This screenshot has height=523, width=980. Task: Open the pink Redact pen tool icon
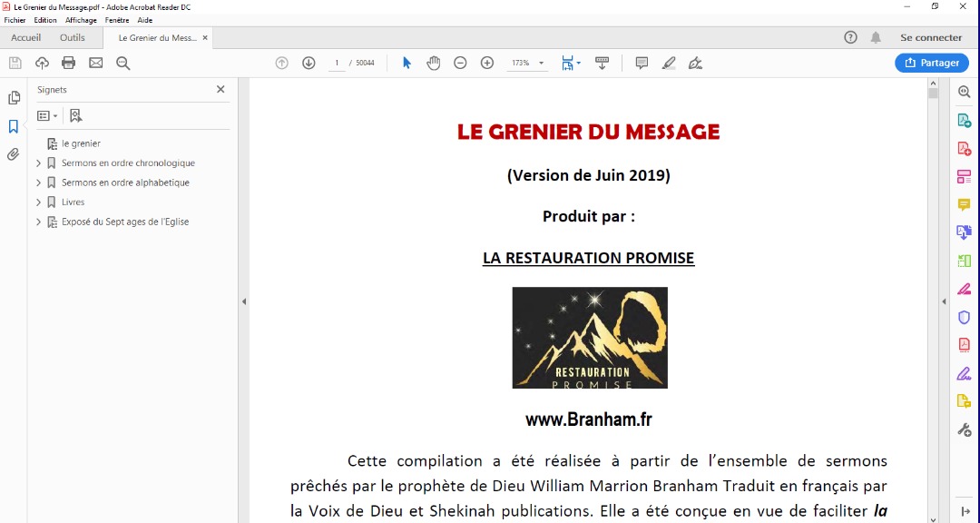click(965, 289)
